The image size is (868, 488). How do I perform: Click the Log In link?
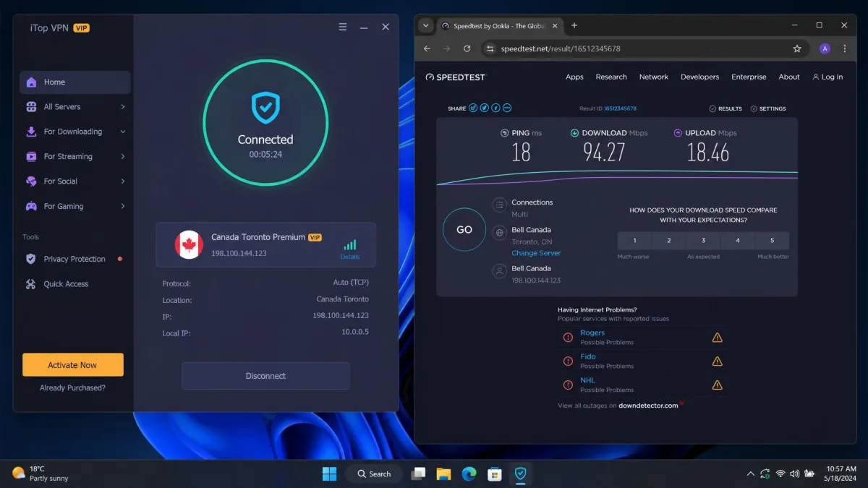827,77
